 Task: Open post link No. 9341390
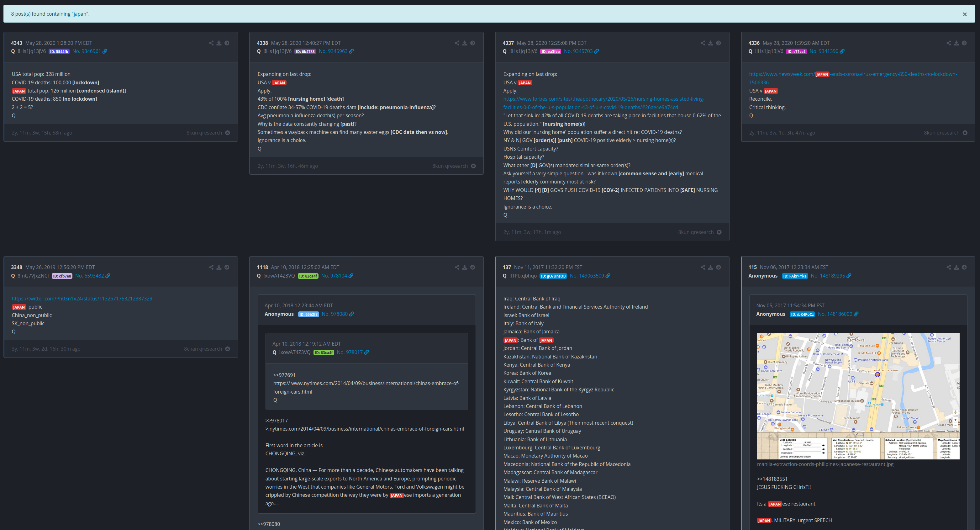click(x=827, y=51)
